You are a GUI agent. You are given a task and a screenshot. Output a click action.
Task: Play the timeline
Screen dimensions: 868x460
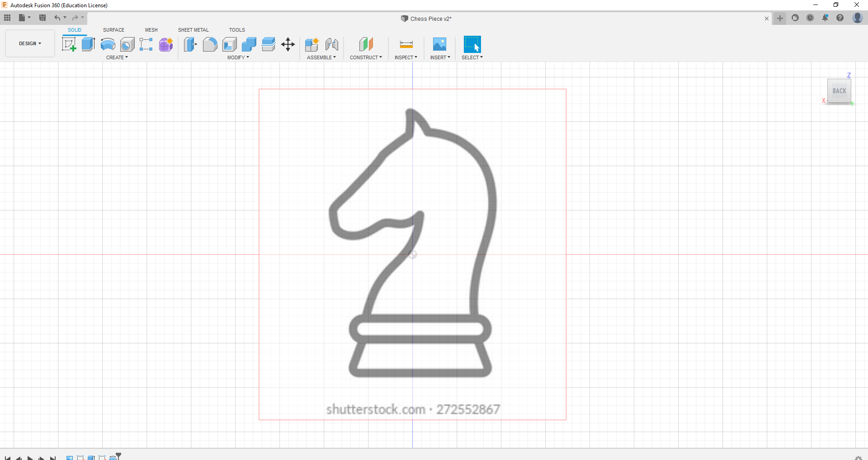30,457
